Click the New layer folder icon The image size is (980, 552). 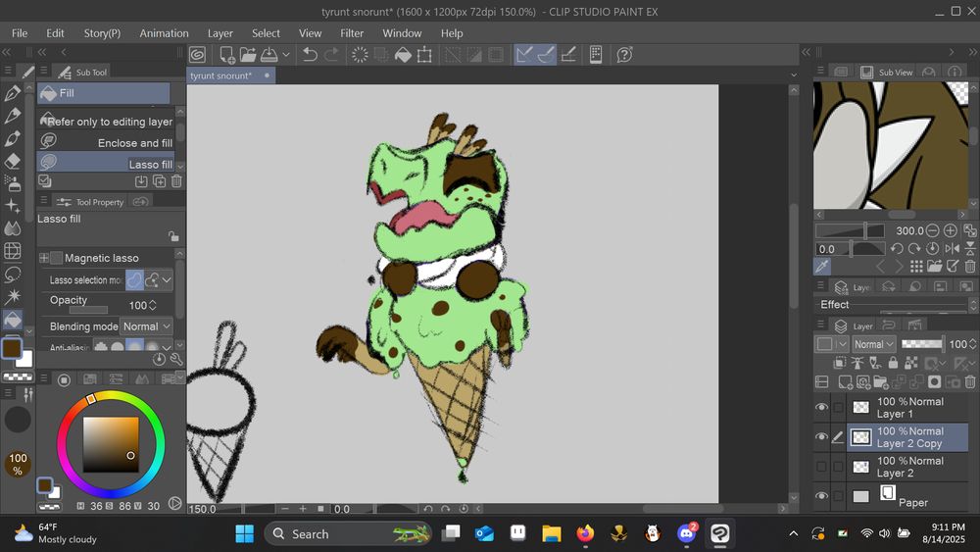(881, 382)
